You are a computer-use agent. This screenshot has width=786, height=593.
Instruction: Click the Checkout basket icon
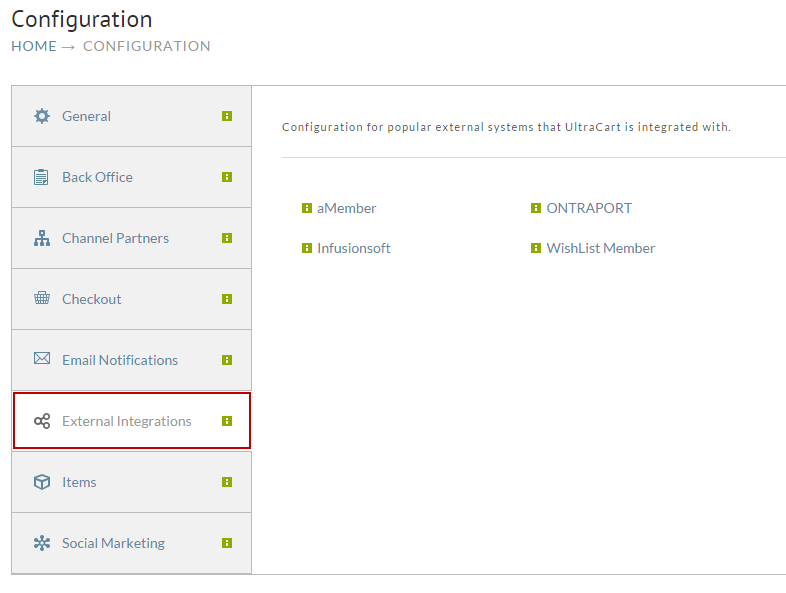click(42, 298)
